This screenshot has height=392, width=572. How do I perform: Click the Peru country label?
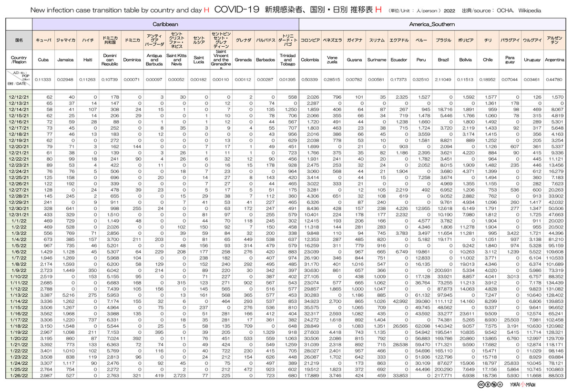421,60
